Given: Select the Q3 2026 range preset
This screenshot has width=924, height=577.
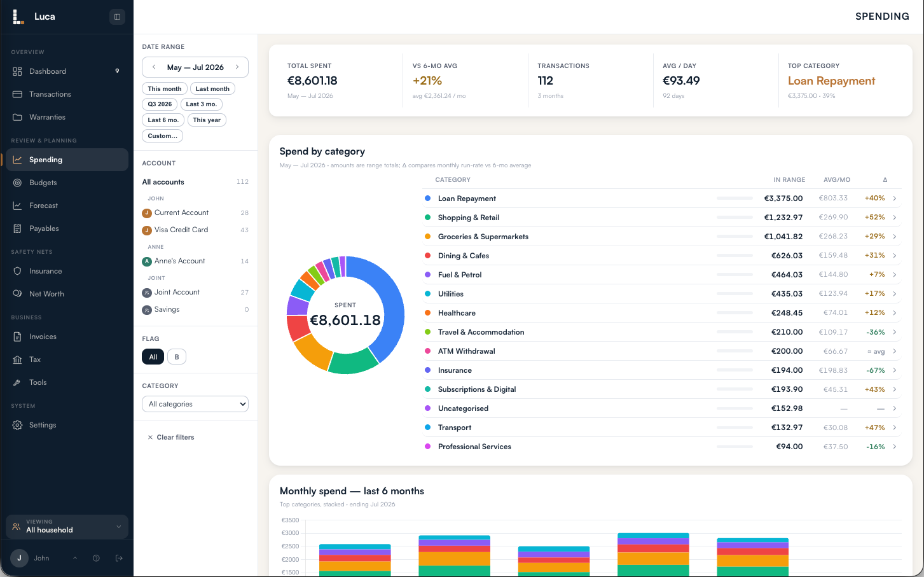Looking at the screenshot, I should [160, 104].
